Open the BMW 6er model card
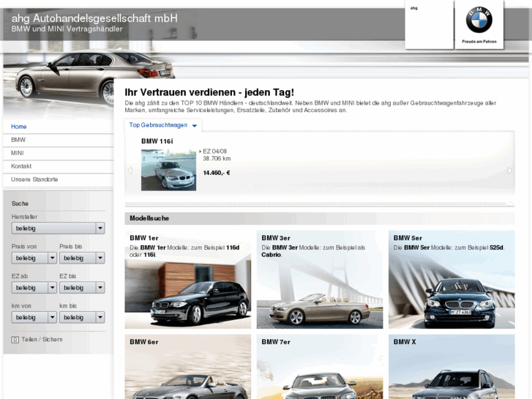Screen dimensions: 532x399 coord(187,367)
